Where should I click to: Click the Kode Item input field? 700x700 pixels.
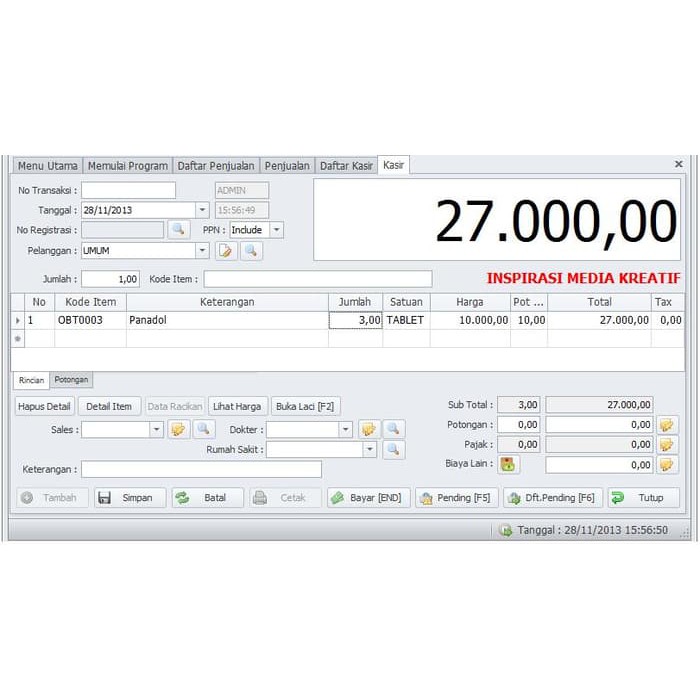(x=318, y=279)
